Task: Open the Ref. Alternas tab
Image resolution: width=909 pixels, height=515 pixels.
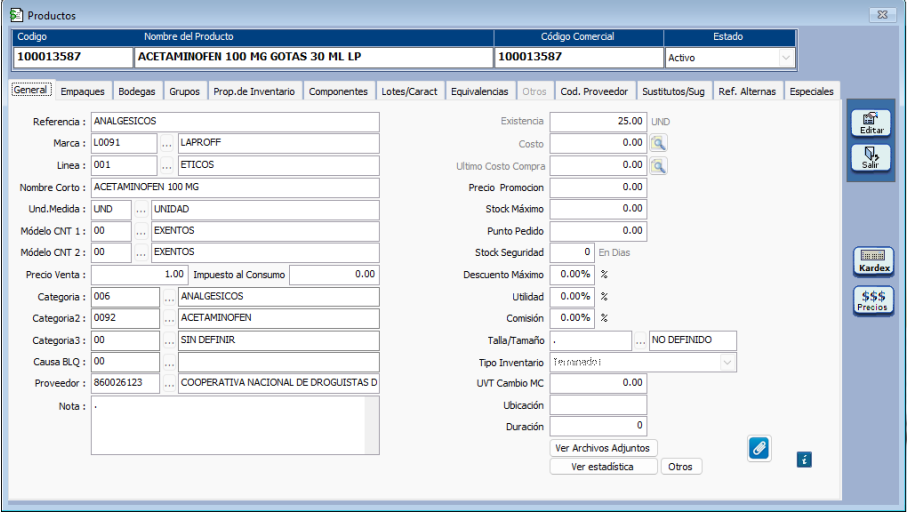Action: click(747, 91)
